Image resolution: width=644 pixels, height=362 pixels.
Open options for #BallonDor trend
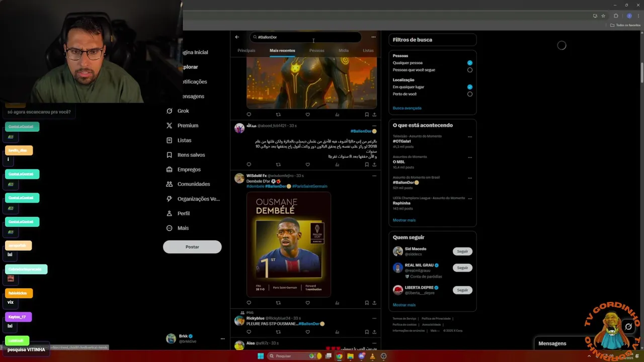coord(470,178)
